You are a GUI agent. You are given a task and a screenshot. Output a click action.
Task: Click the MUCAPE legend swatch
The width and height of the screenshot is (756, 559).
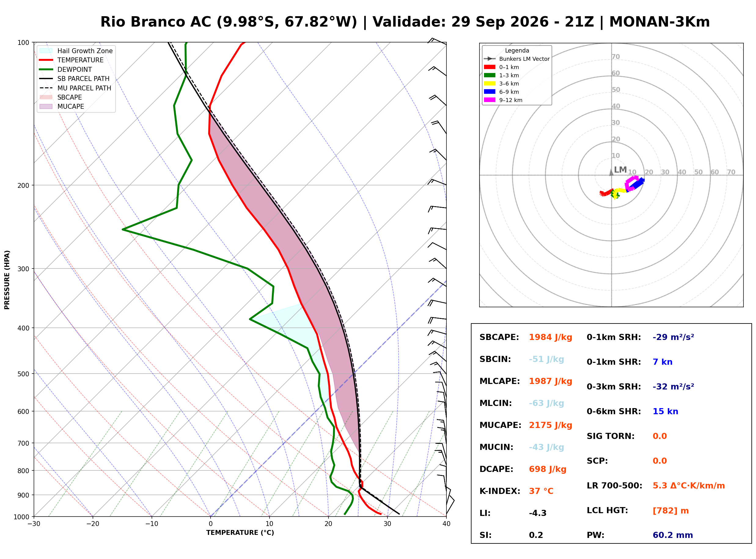tap(46, 107)
